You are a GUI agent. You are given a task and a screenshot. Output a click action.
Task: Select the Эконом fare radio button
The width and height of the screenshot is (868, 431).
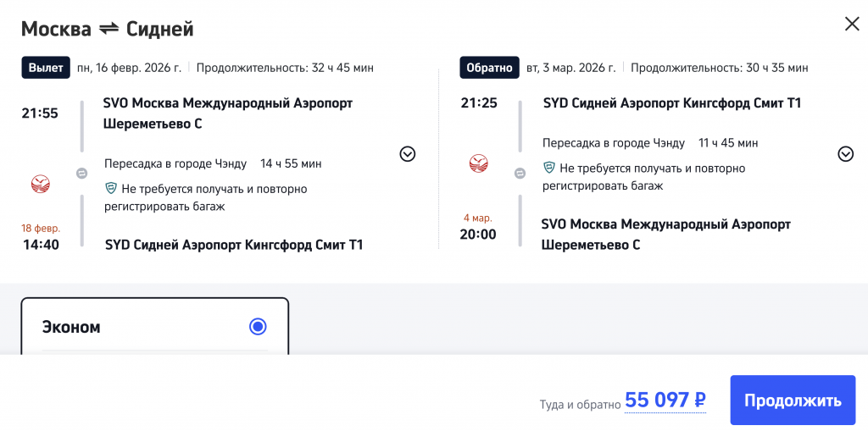tap(258, 326)
